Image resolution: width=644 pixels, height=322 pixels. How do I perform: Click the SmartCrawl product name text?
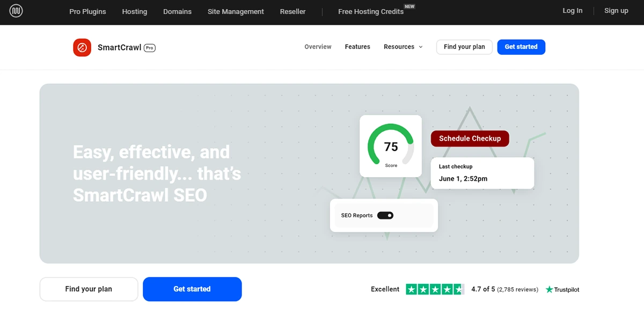120,47
